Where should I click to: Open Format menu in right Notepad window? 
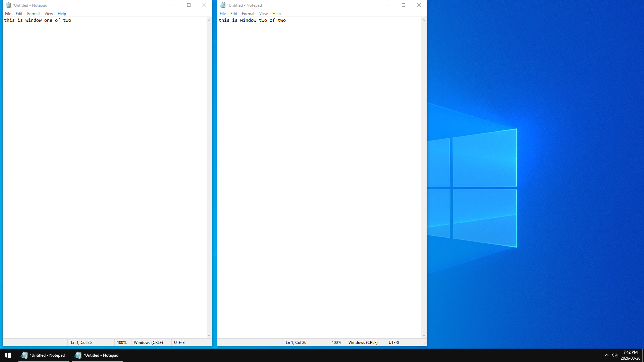tap(248, 14)
